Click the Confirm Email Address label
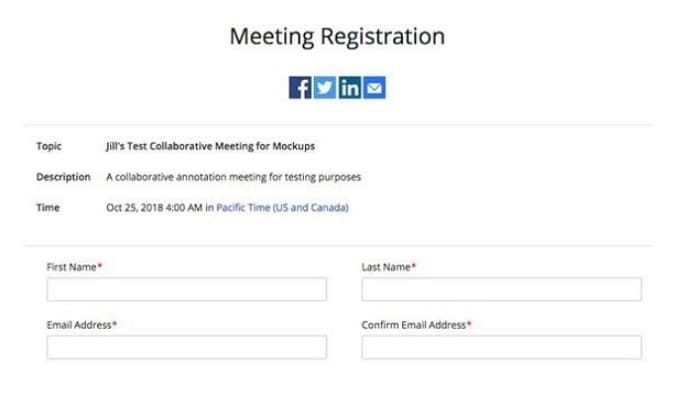Screen dimensions: 700x400 tap(414, 325)
